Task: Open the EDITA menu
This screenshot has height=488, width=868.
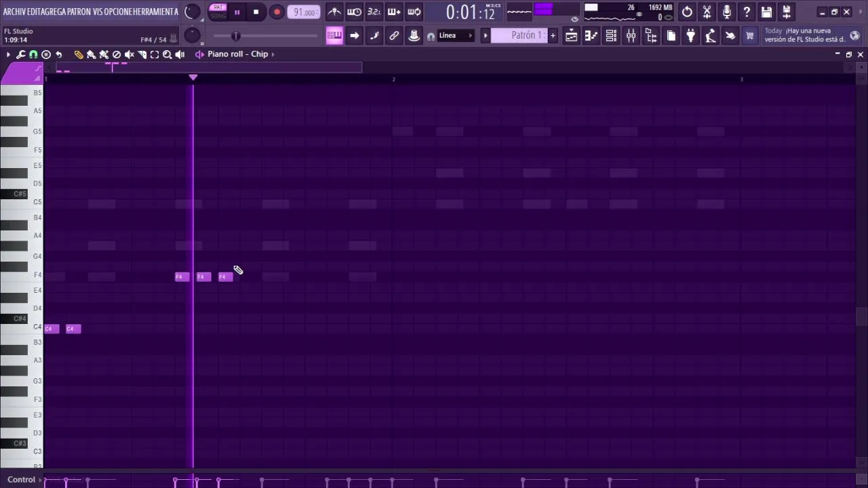Action: 35,12
